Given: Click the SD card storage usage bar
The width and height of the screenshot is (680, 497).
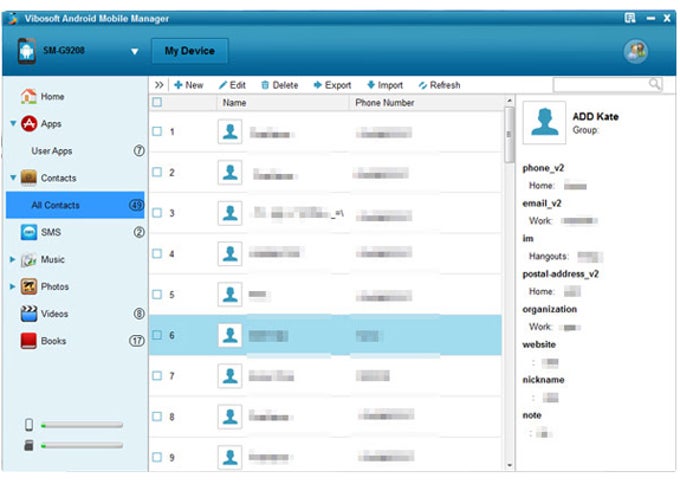Looking at the screenshot, I should click(x=82, y=445).
